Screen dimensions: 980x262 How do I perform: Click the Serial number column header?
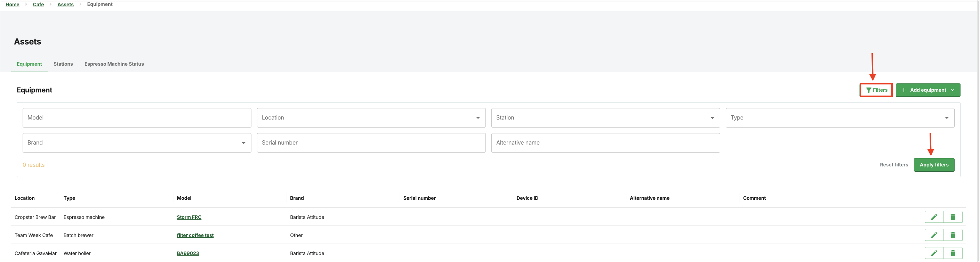tap(419, 198)
